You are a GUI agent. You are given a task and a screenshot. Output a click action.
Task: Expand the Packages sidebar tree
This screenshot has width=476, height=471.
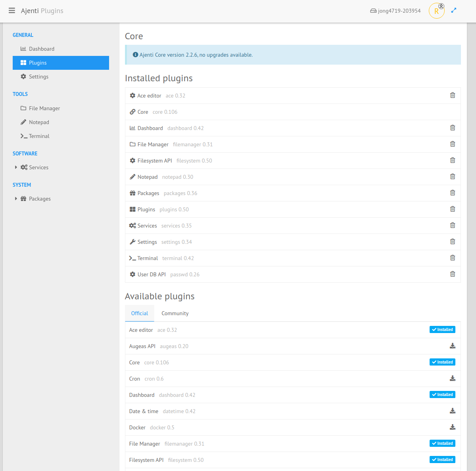coord(16,199)
